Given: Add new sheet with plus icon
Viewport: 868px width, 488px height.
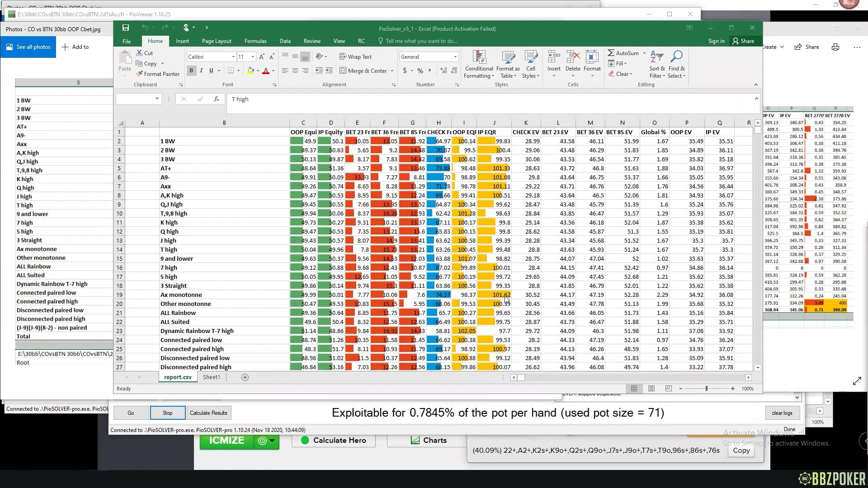Looking at the screenshot, I should tap(245, 377).
